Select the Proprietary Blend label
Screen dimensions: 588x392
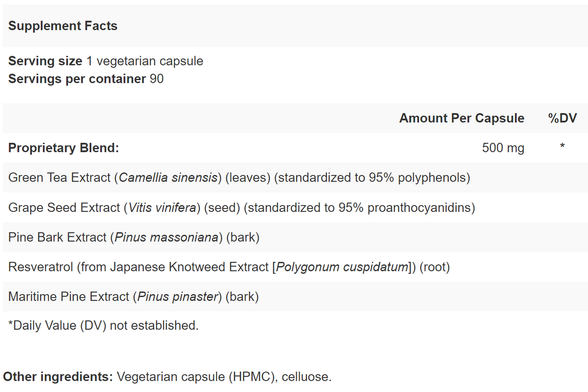click(x=63, y=148)
